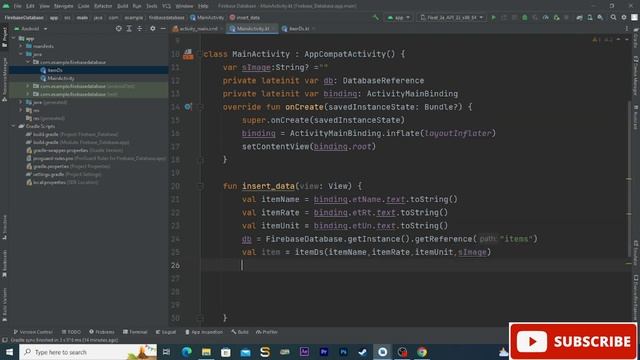The height and width of the screenshot is (360, 640).
Task: Click the editor vertical scrollbar
Action: pyautogui.click(x=629, y=180)
